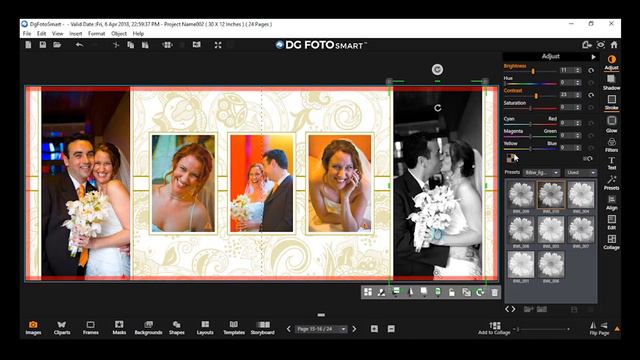Image resolution: width=640 pixels, height=360 pixels.
Task: Click the Hue rainbow slider
Action: click(530, 84)
